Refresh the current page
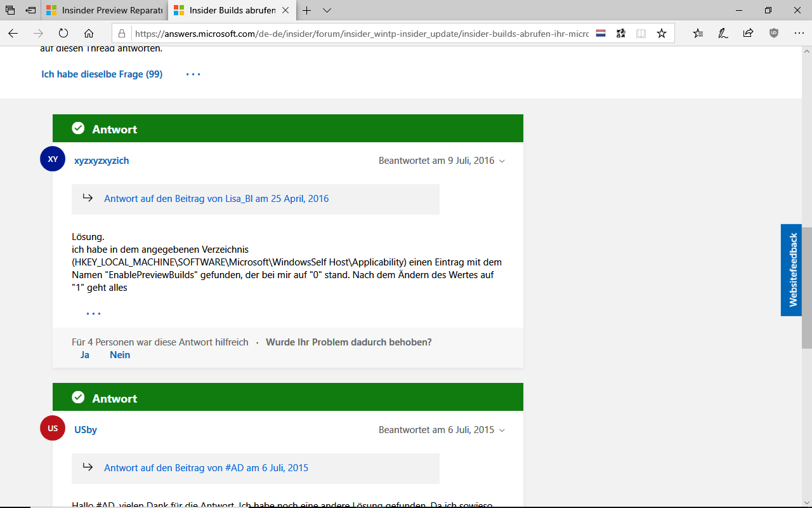 pyautogui.click(x=63, y=33)
